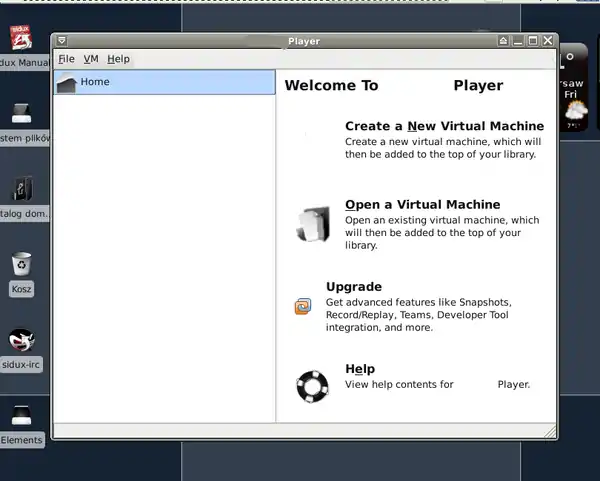Click the Home house icon in sidebar
600x481 pixels.
[x=67, y=83]
